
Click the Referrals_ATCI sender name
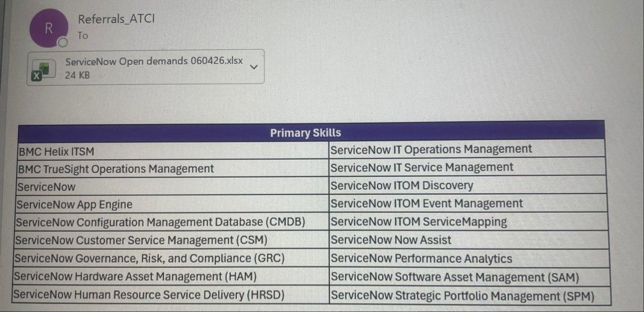116,19
